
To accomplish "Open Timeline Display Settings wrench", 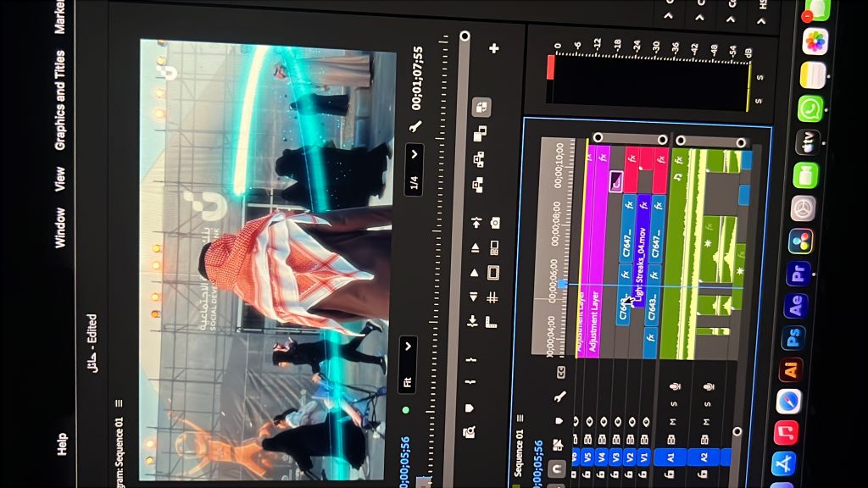I will click(559, 396).
